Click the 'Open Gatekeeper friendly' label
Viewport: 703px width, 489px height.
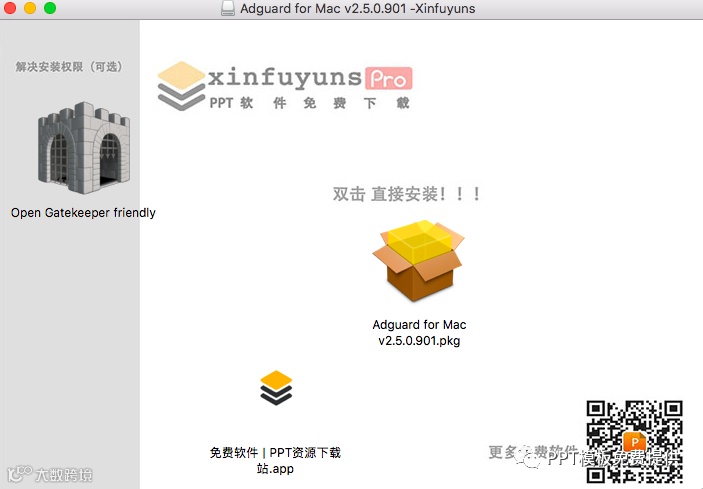click(x=83, y=212)
